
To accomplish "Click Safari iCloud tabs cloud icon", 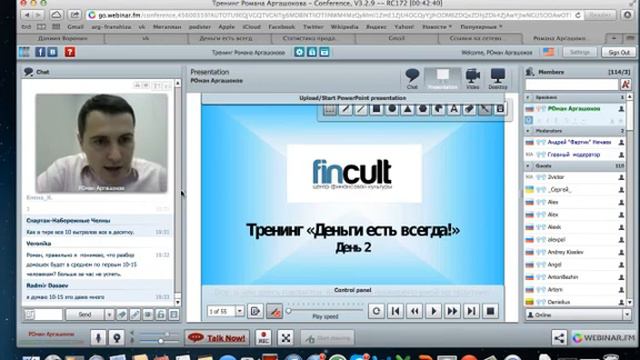I will coord(56,15).
